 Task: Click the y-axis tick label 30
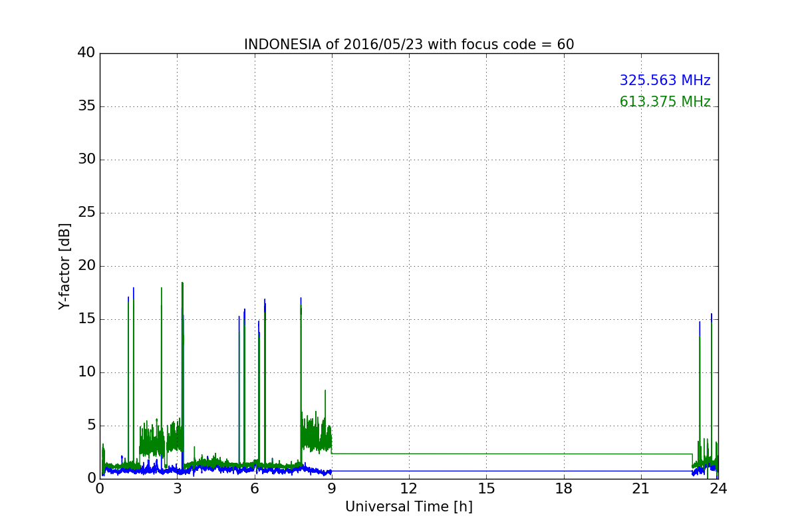[86, 160]
